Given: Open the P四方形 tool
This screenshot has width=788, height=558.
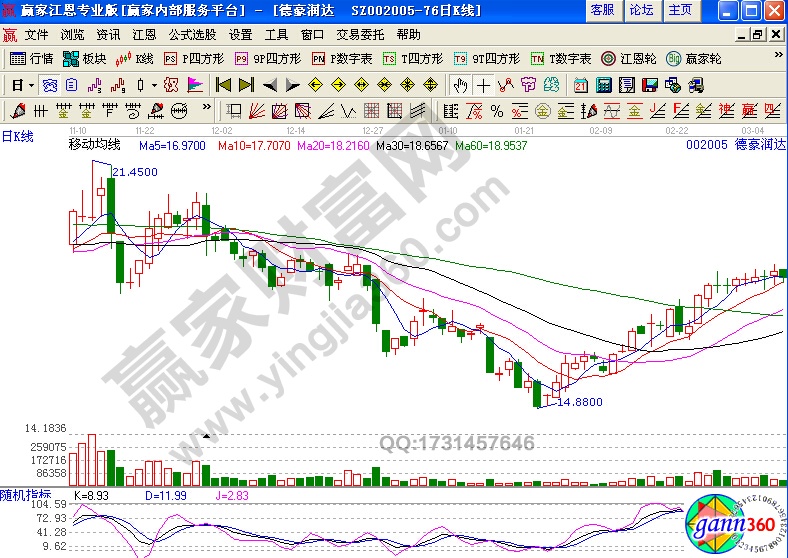Looking at the screenshot, I should click(193, 59).
